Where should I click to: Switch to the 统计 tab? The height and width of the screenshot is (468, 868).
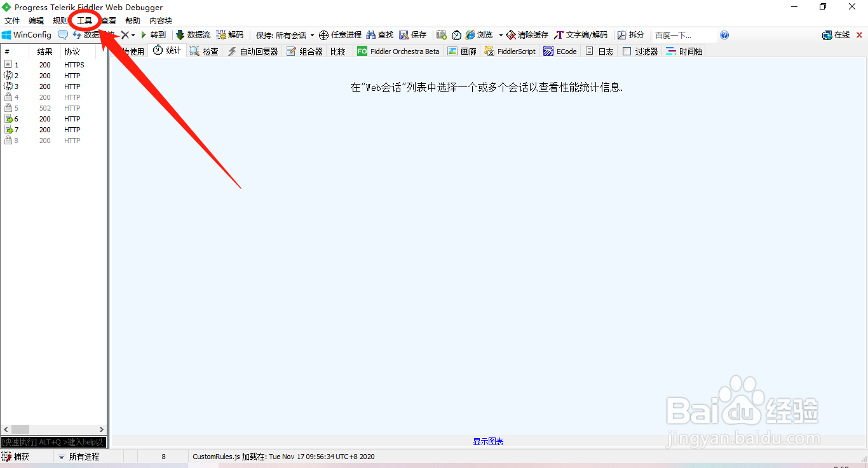pyautogui.click(x=167, y=51)
